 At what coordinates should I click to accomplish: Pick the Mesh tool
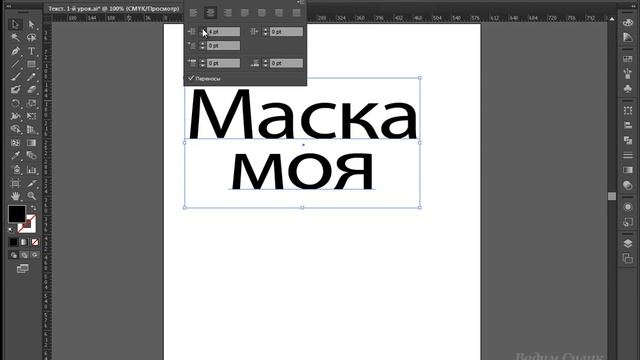[15, 142]
